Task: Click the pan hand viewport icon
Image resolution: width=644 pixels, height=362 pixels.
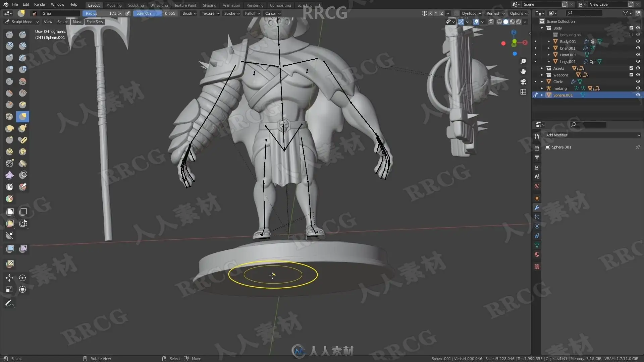Action: (x=523, y=71)
